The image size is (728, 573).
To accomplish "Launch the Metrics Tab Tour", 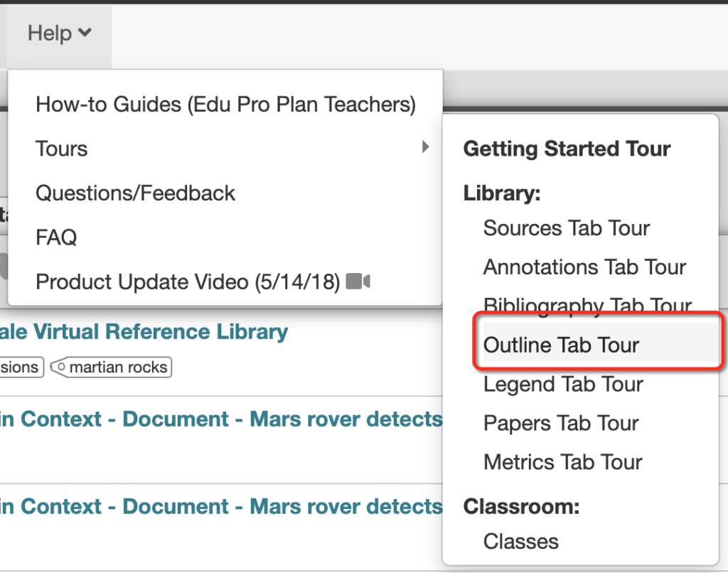I will [x=563, y=463].
